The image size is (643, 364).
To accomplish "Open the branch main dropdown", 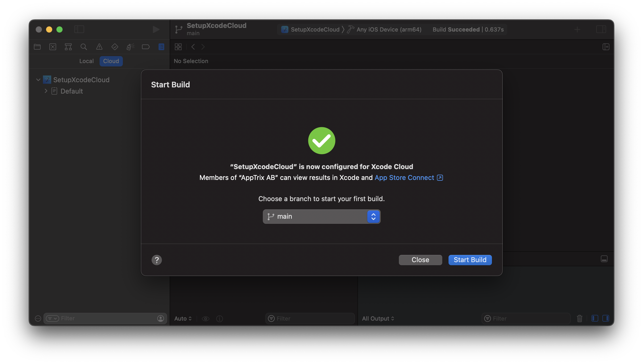I will pyautogui.click(x=321, y=216).
